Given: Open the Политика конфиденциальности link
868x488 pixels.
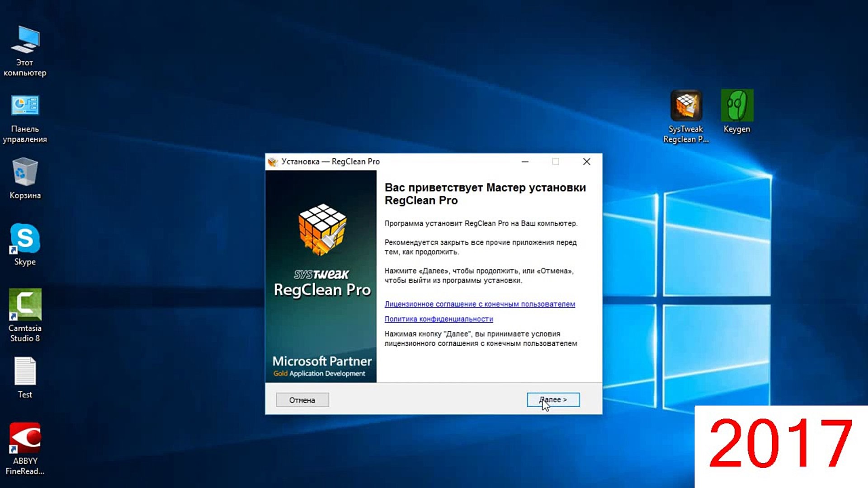Looking at the screenshot, I should click(439, 319).
